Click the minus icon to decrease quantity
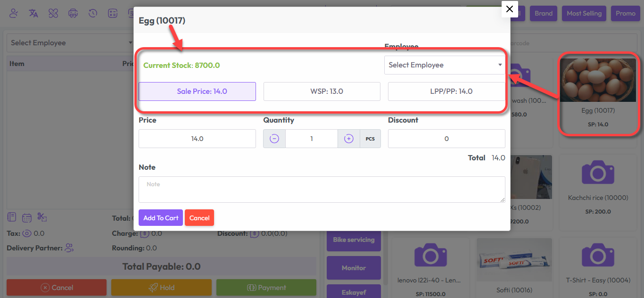This screenshot has width=644, height=298. 274,139
